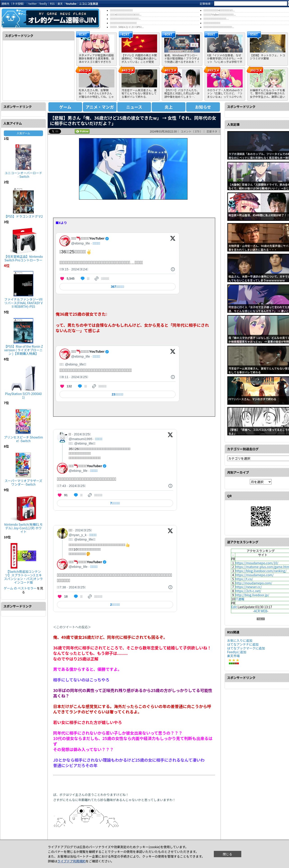Viewport: 289px width, 868px height.
Task: Open the 62RT China flag article thumbnail
Action: tap(139, 43)
